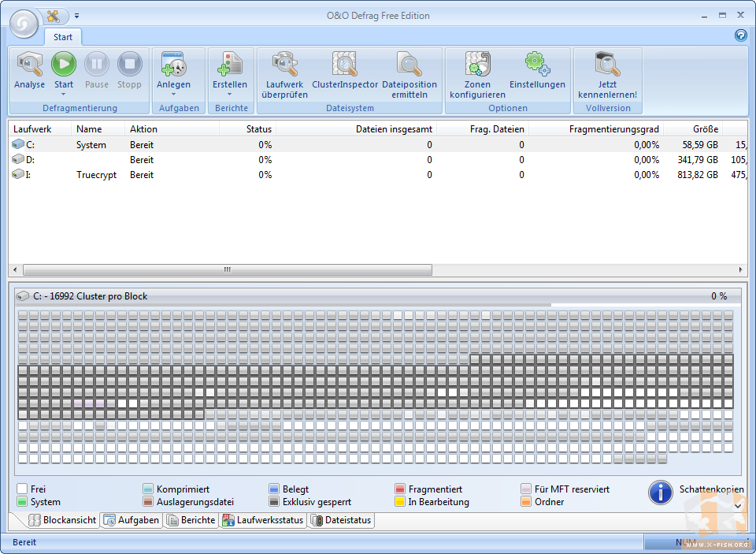Open the blue help question mark
This screenshot has height=554, width=756.
[740, 35]
